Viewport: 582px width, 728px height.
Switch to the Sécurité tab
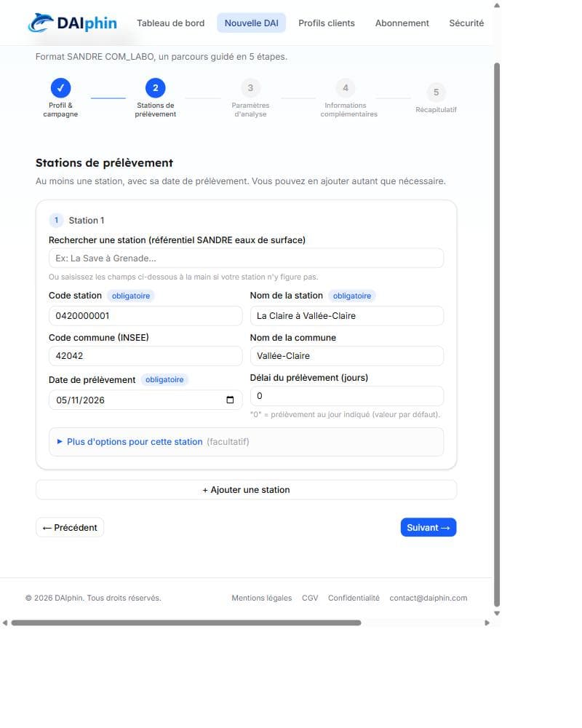466,23
